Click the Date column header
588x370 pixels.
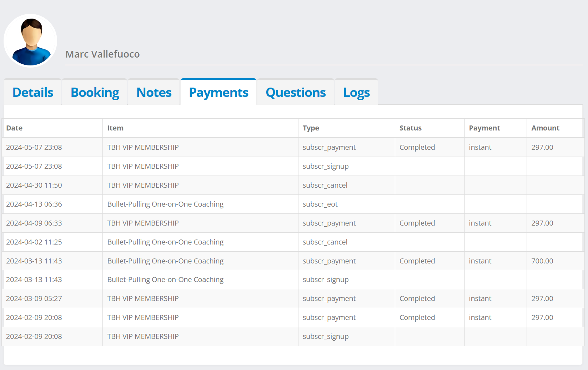pos(14,128)
